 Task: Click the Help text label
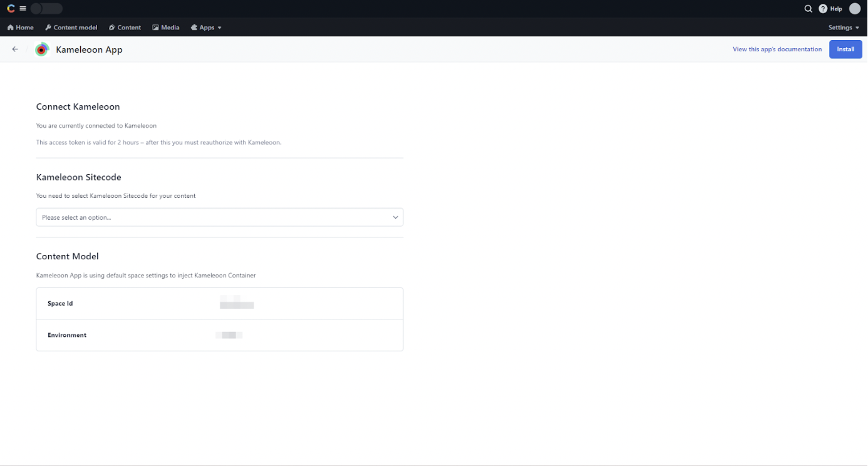tap(836, 9)
